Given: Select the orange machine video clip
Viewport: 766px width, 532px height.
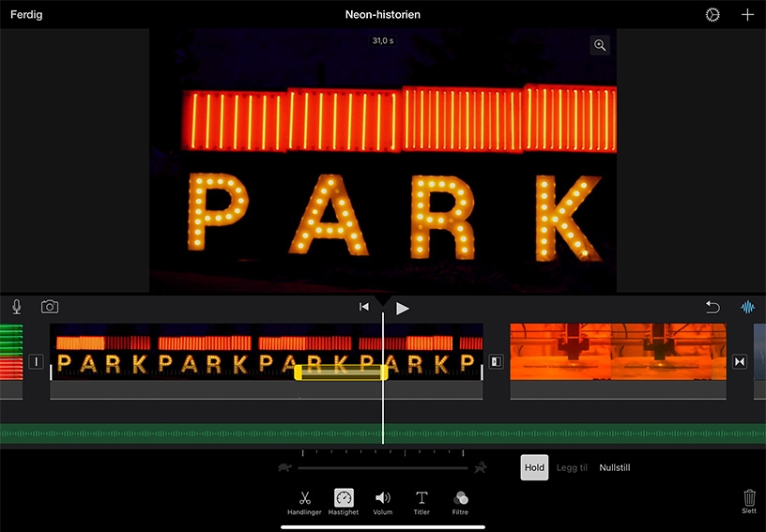Looking at the screenshot, I should [618, 352].
